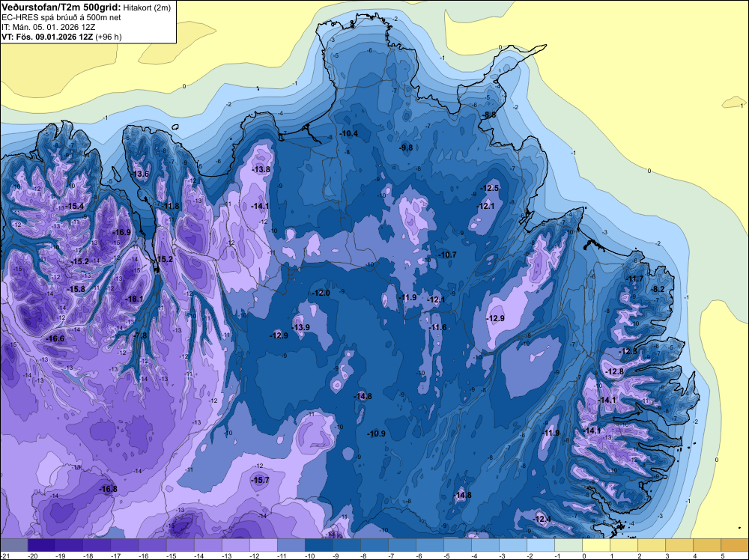Select the -17 label on the color scale
Image resolution: width=749 pixels, height=560 pixels.
(x=115, y=556)
